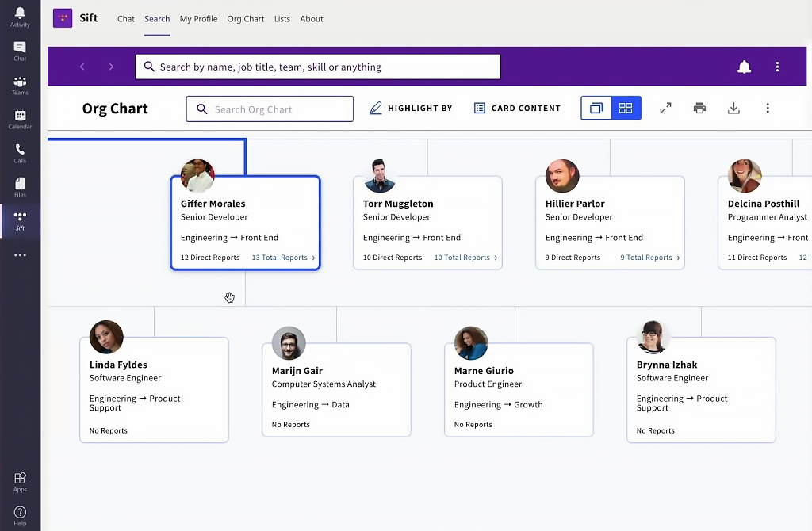Click Hillier Parlor's profile photo
The image size is (812, 531).
562,175
